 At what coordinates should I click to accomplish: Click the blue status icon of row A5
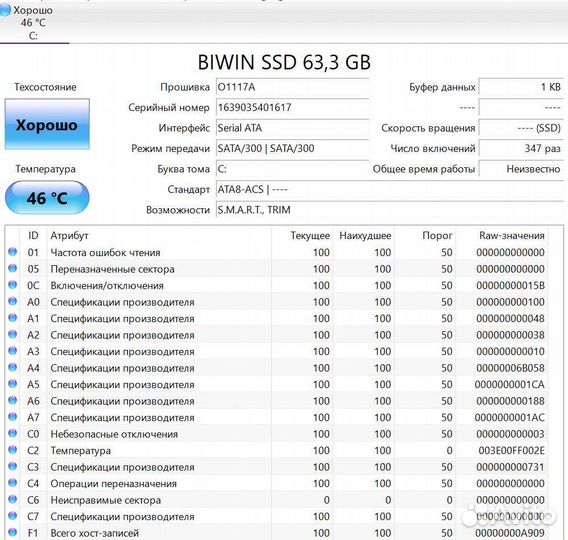pos(13,384)
